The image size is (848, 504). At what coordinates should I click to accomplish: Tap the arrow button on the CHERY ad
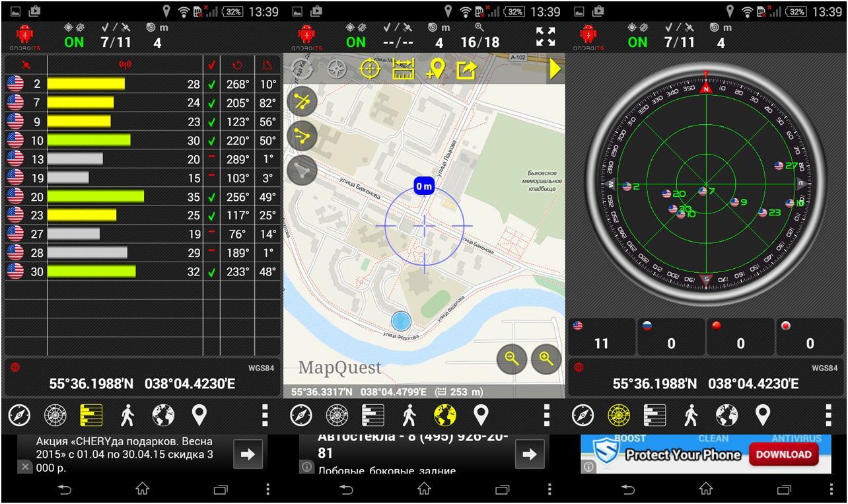pyautogui.click(x=248, y=454)
